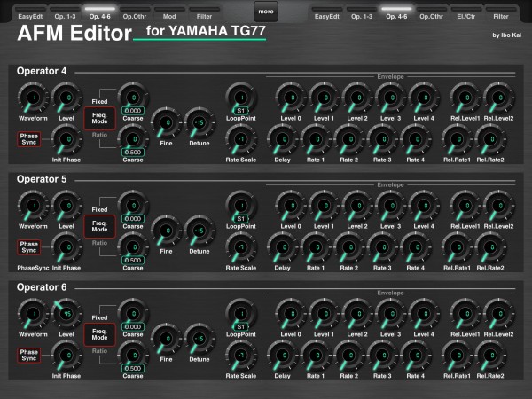
Task: Select Filter tab in right tab group
Action: click(x=501, y=13)
